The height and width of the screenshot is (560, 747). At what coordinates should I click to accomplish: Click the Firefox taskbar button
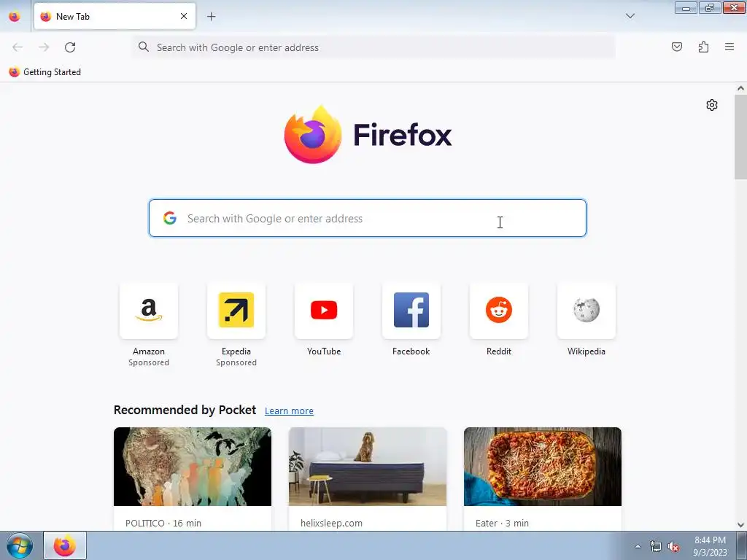65,545
